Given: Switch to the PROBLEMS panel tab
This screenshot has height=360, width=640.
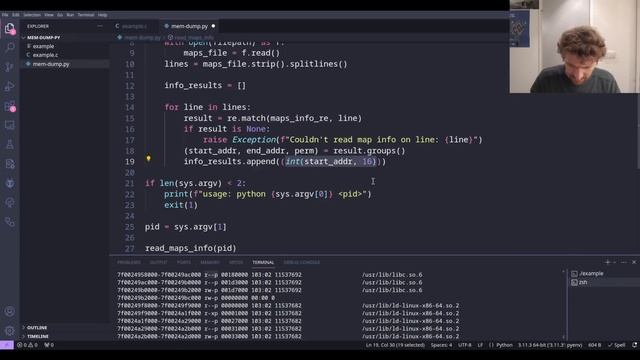Looking at the screenshot, I should click(129, 262).
